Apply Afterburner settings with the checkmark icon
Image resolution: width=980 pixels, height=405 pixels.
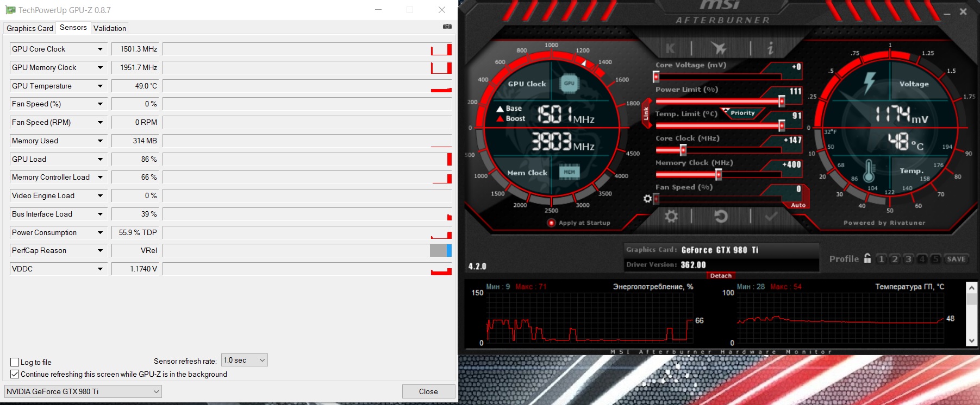[x=771, y=217]
